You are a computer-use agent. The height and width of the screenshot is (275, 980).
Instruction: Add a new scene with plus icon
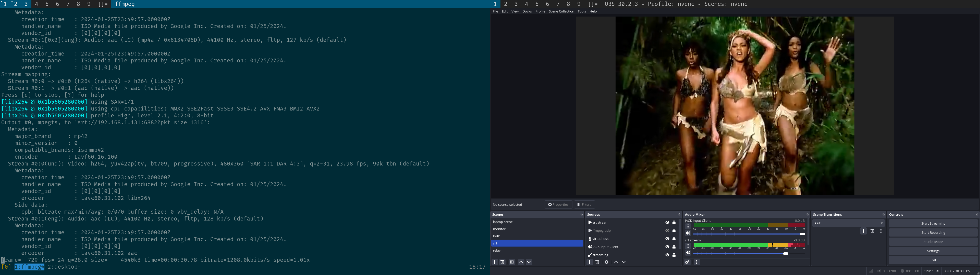pyautogui.click(x=495, y=262)
